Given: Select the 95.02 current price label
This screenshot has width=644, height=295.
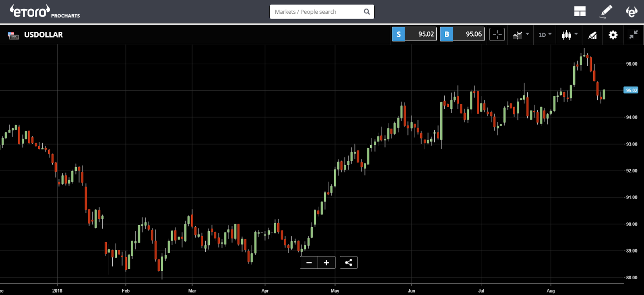Looking at the screenshot, I should click(631, 90).
